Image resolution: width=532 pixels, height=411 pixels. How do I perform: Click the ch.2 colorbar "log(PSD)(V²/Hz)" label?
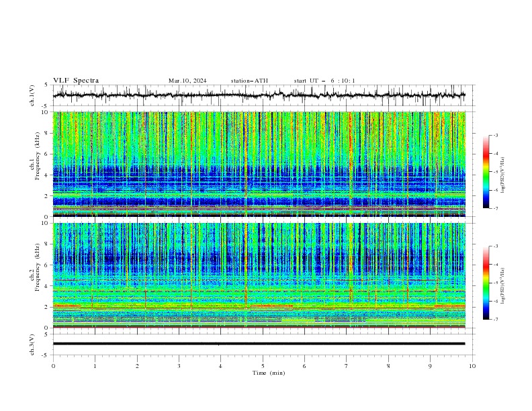(503, 285)
